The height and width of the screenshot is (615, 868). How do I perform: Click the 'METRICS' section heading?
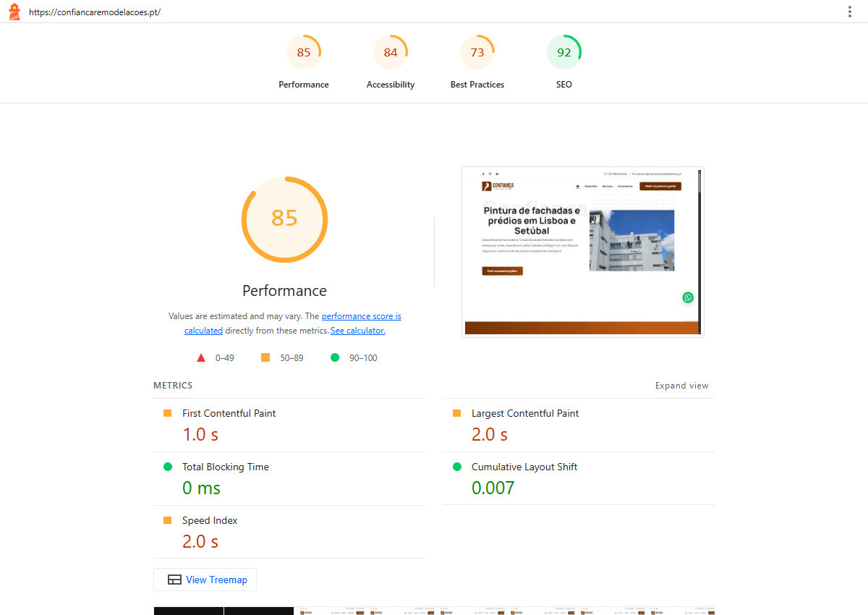173,386
